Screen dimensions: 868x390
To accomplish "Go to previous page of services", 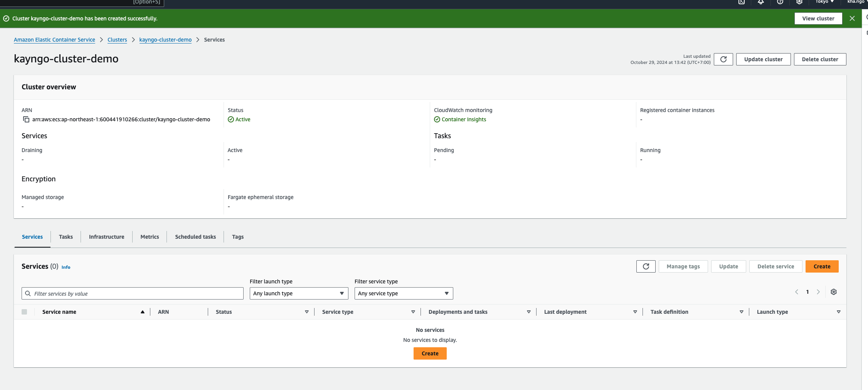I will point(797,292).
